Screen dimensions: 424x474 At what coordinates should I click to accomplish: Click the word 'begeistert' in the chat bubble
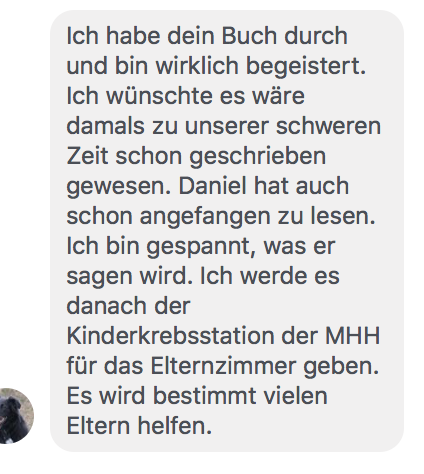click(303, 66)
